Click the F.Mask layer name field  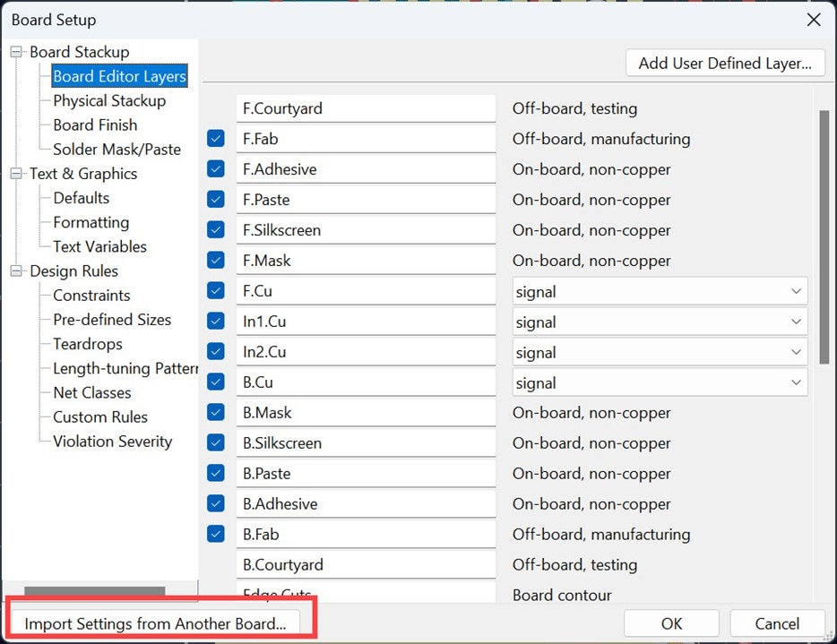[366, 261]
